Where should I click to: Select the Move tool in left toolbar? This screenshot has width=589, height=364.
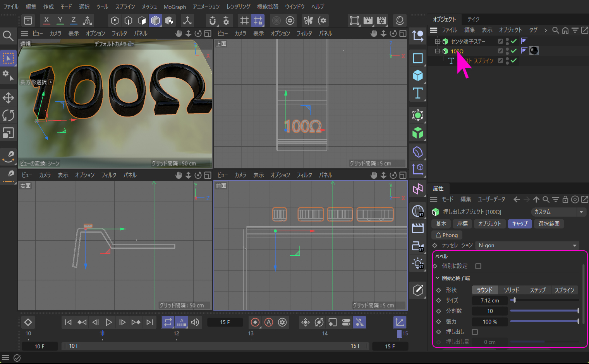click(8, 98)
